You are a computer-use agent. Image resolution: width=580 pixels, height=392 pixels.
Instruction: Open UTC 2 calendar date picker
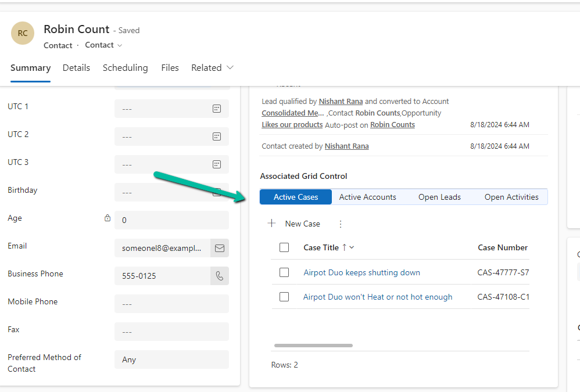click(216, 136)
